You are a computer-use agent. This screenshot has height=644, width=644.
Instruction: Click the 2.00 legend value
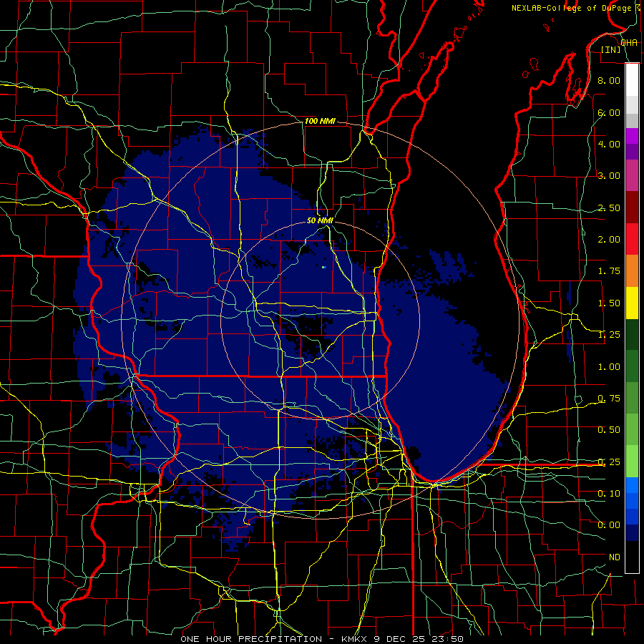tap(609, 240)
